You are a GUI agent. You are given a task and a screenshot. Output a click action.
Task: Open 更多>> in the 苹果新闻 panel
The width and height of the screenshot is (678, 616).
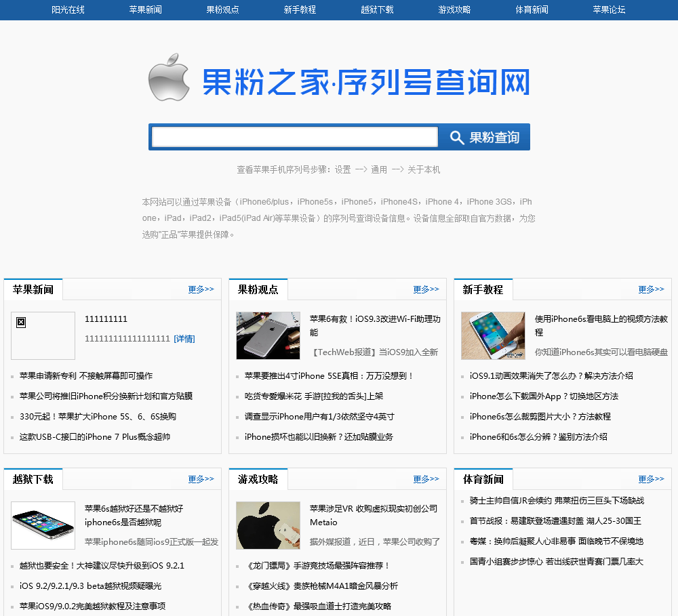201,289
